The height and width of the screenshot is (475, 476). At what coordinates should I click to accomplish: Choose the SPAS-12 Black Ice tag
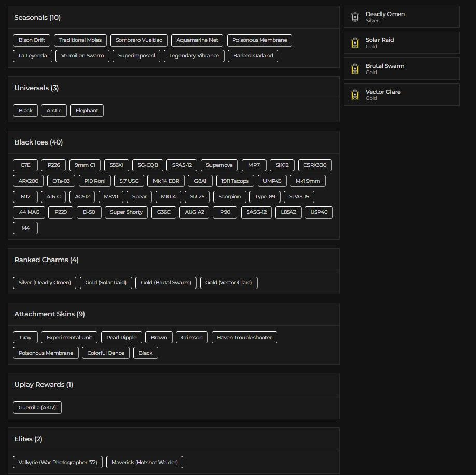[182, 166]
